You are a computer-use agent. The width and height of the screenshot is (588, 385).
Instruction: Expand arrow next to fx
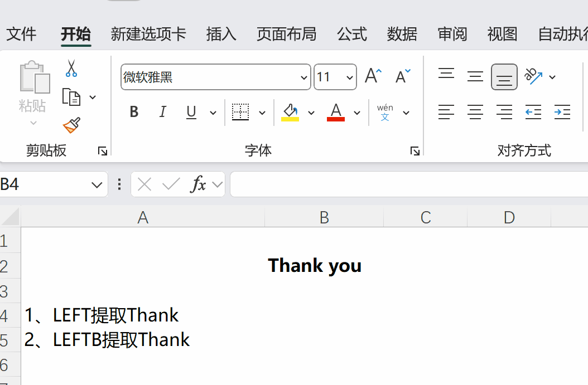pyautogui.click(x=217, y=184)
